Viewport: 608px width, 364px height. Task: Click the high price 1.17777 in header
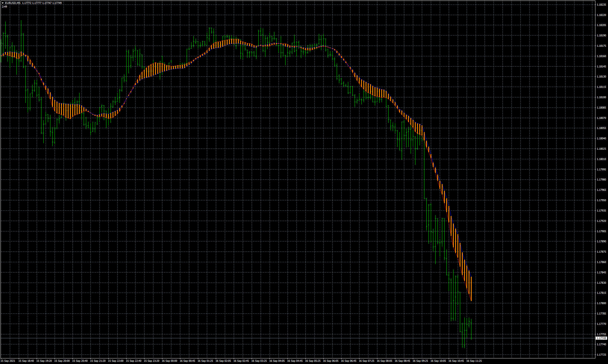pos(37,3)
